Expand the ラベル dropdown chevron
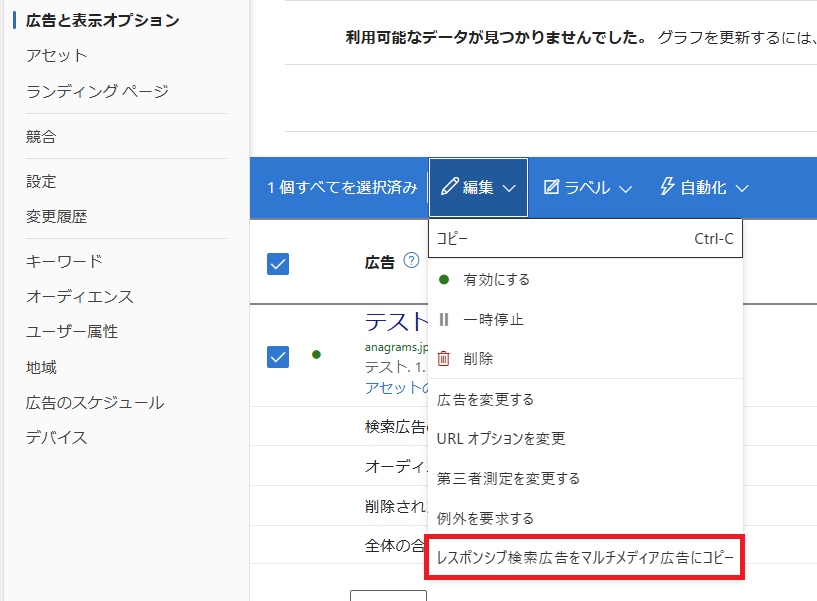The image size is (817, 601). point(625,188)
